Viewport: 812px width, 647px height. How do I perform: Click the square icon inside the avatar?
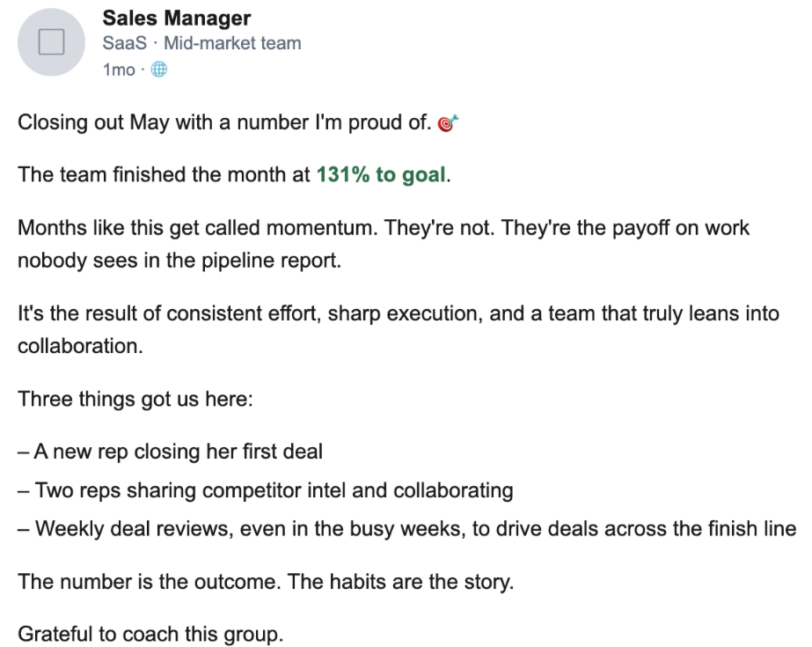[x=51, y=42]
